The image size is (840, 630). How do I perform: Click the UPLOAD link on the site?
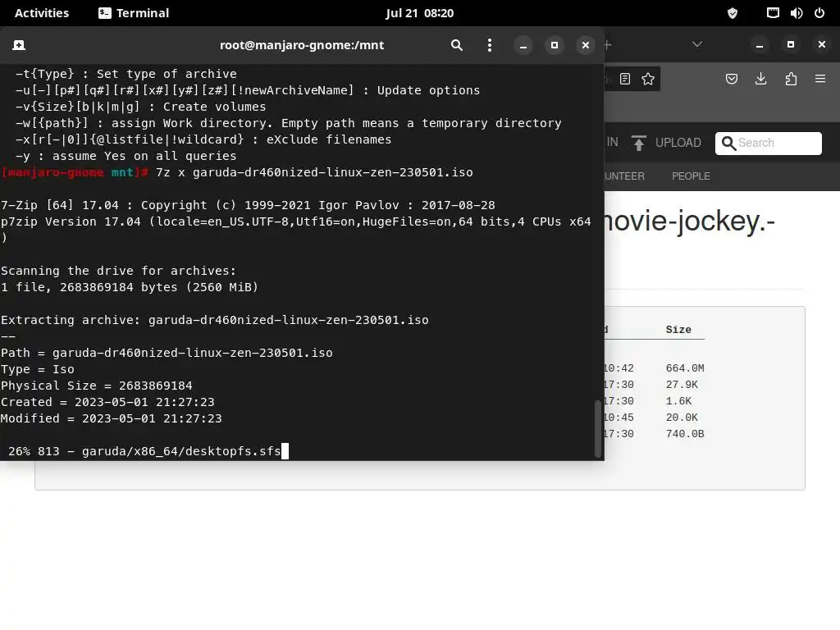[x=678, y=143]
